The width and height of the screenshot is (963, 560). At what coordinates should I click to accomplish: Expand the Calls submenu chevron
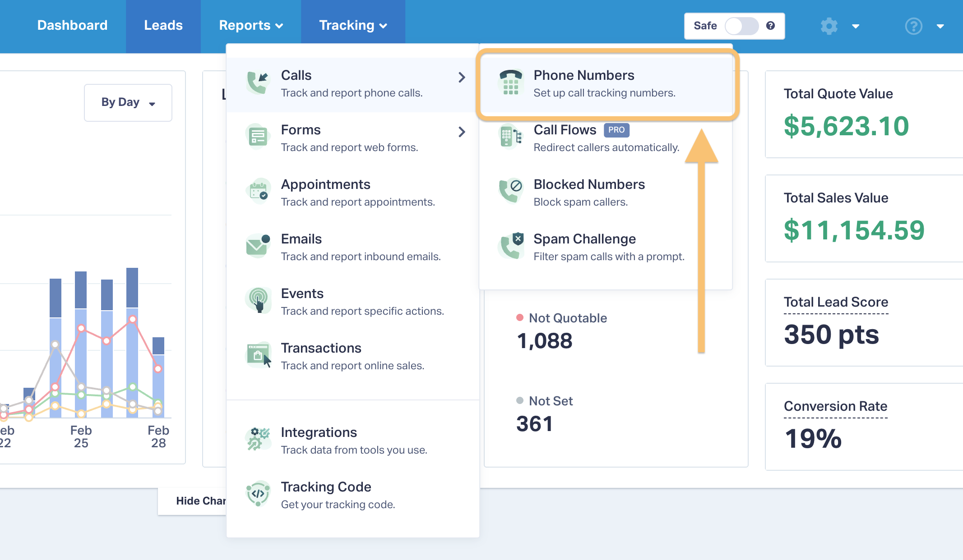[x=462, y=77]
